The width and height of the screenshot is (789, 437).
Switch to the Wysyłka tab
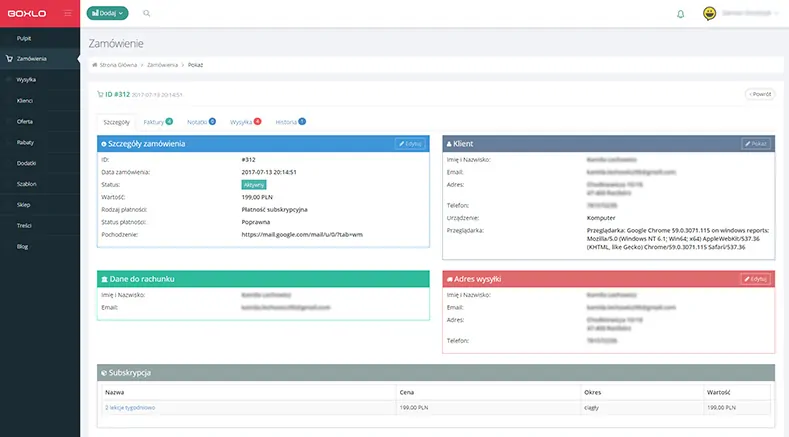point(241,122)
